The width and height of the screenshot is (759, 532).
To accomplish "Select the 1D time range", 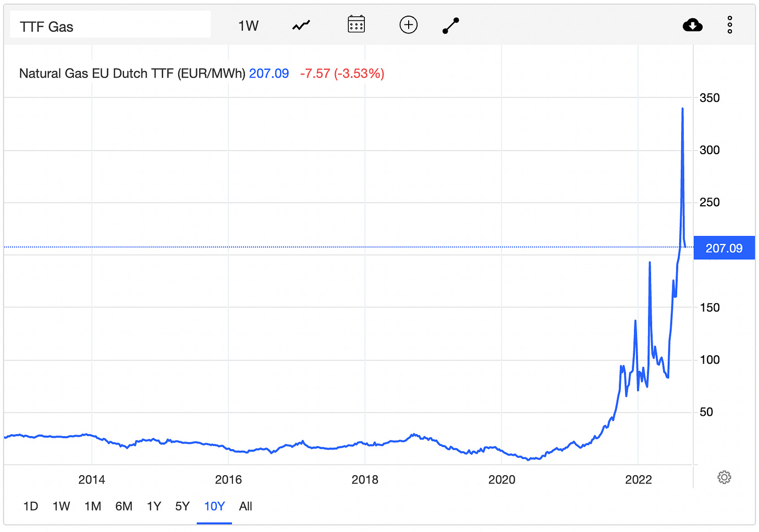I will pyautogui.click(x=31, y=506).
